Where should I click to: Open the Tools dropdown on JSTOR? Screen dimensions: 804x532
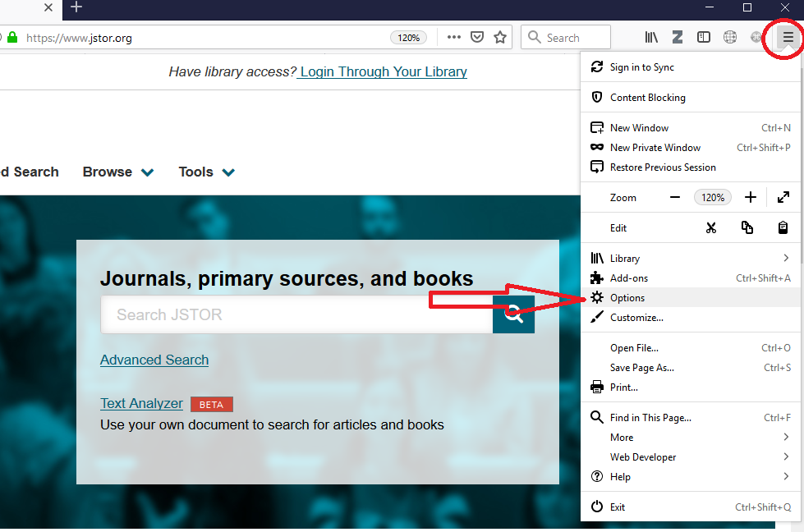[x=207, y=172]
